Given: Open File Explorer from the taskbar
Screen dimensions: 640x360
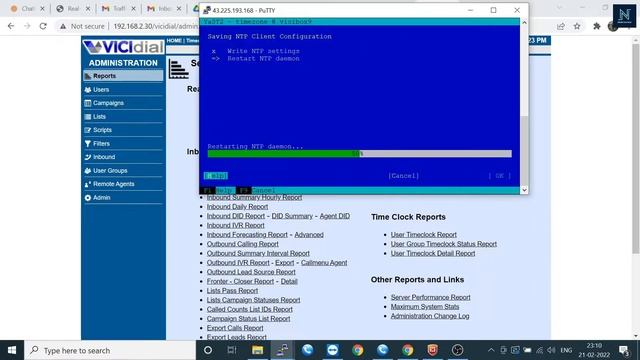Looking at the screenshot, I should point(258,350).
